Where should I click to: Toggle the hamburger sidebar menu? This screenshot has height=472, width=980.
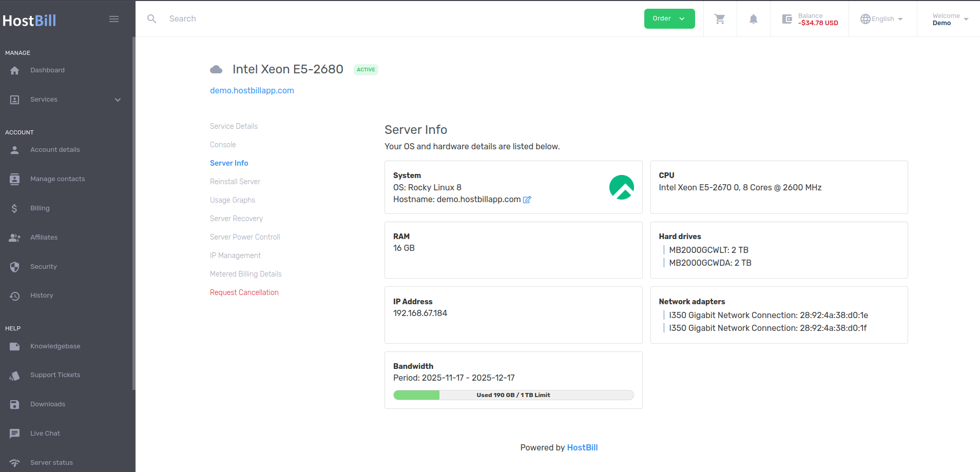tap(114, 19)
